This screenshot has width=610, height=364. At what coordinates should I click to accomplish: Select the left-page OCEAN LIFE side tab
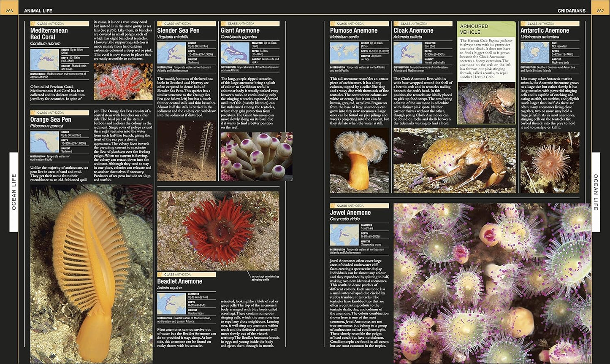14,192
